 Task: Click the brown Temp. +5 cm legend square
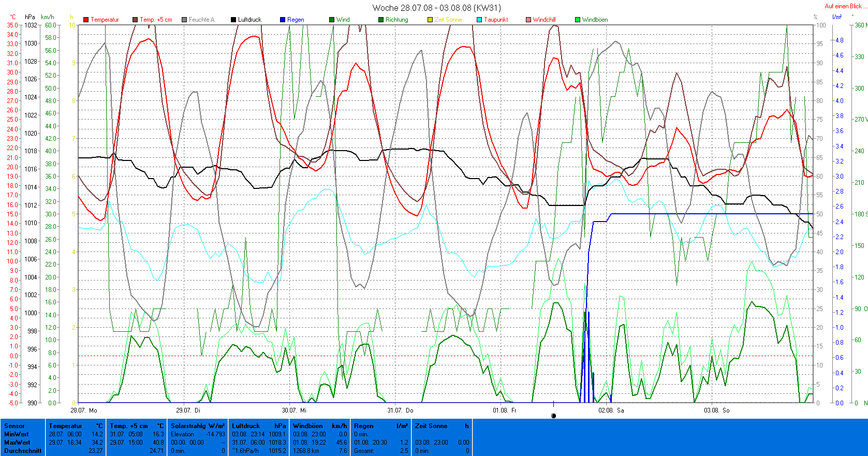[135, 20]
